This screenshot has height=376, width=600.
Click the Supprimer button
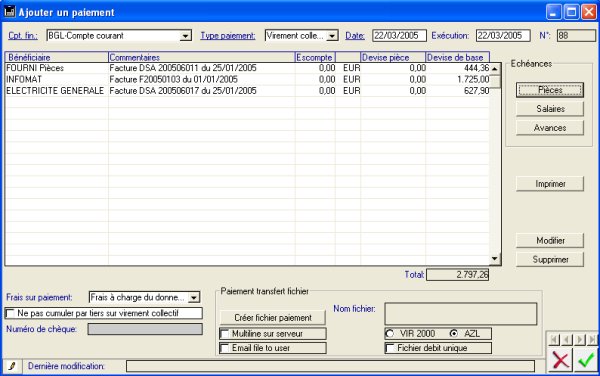point(550,259)
